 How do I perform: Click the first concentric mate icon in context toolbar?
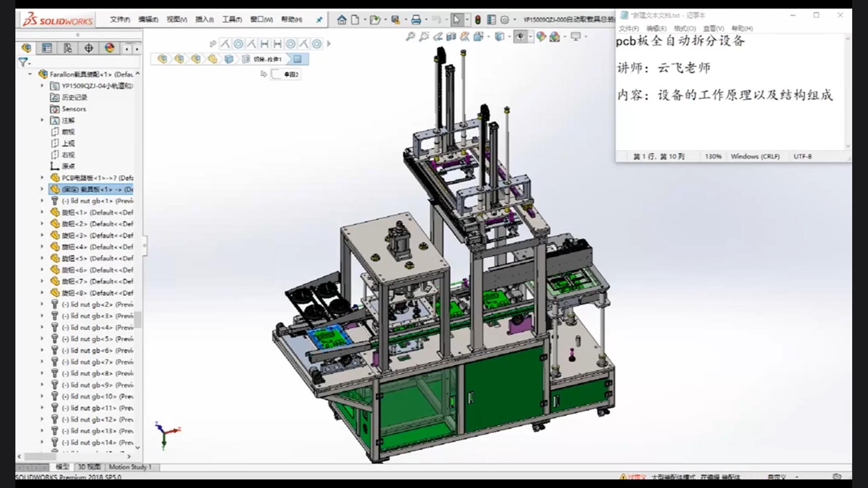tap(238, 44)
